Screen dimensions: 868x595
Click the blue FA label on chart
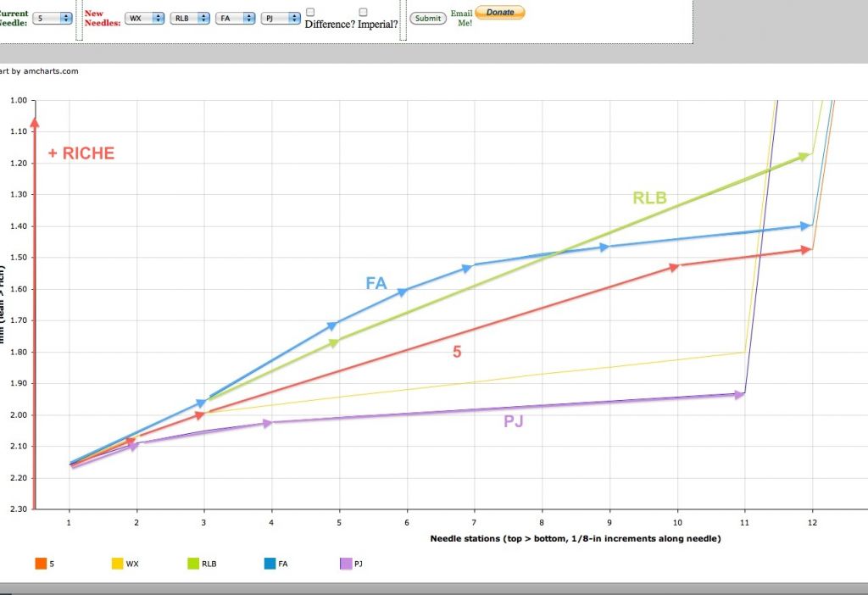pos(376,283)
